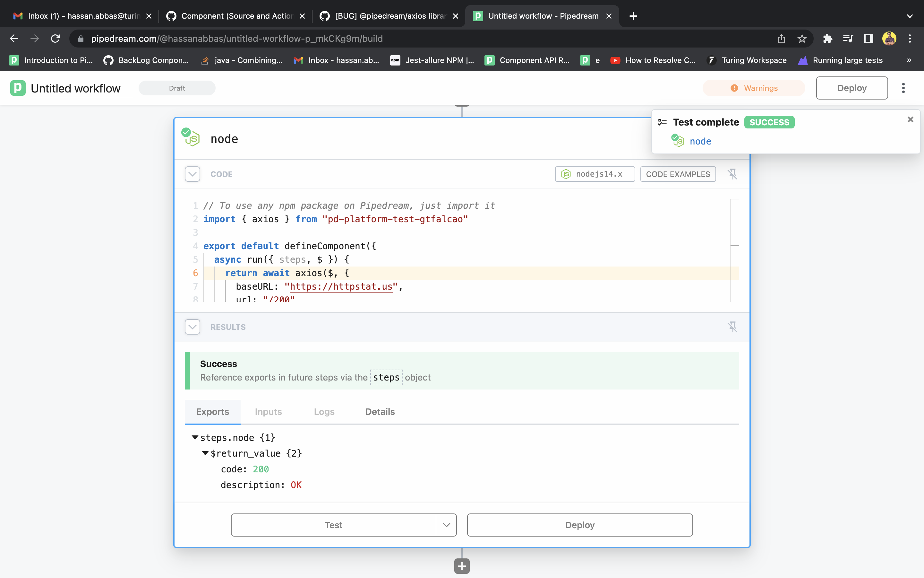Switch to the Details tab
The height and width of the screenshot is (578, 924).
(x=380, y=412)
